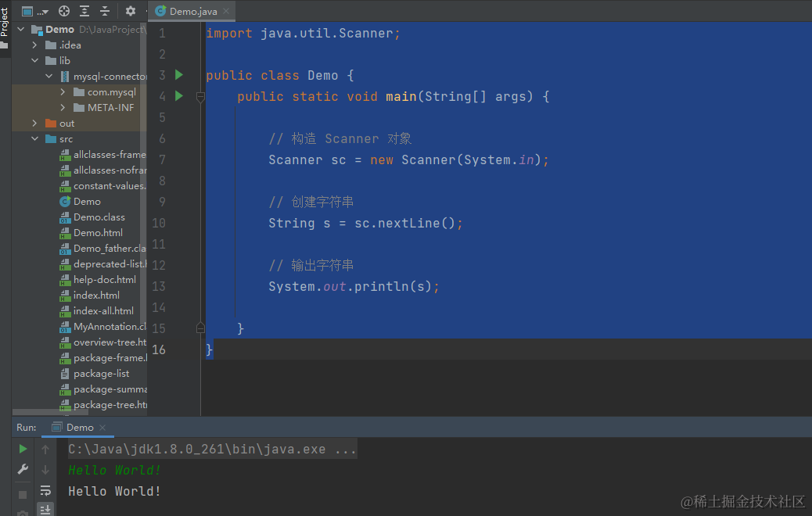The height and width of the screenshot is (516, 812).
Task: Stop the running process square icon
Action: pos(23,495)
